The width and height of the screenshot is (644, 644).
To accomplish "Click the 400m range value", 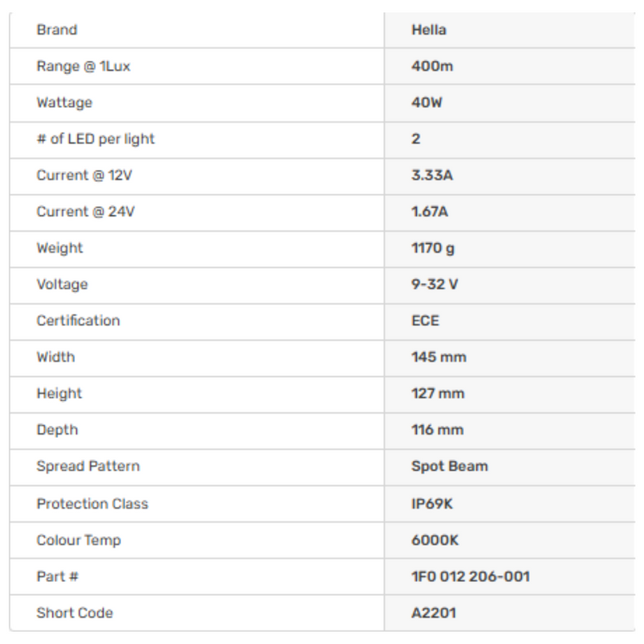I will [432, 67].
